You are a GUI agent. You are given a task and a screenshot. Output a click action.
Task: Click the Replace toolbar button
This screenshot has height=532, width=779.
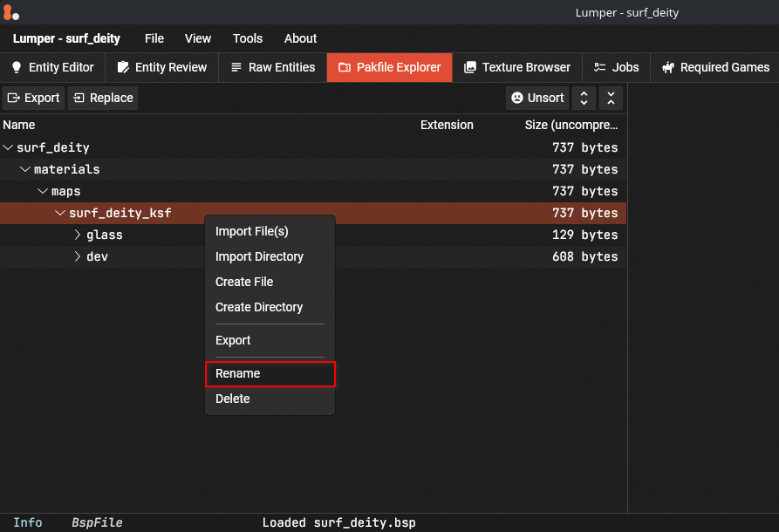point(103,98)
